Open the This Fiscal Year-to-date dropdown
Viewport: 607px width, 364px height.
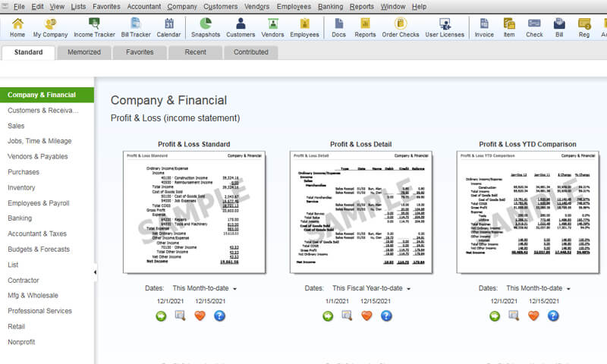click(371, 289)
